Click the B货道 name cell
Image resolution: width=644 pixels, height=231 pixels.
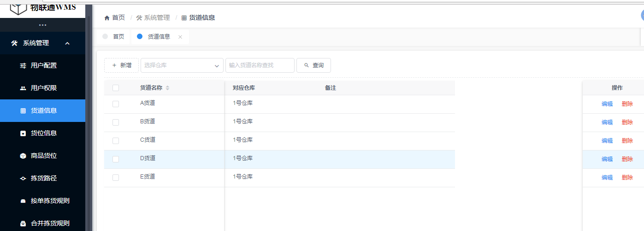pos(148,121)
